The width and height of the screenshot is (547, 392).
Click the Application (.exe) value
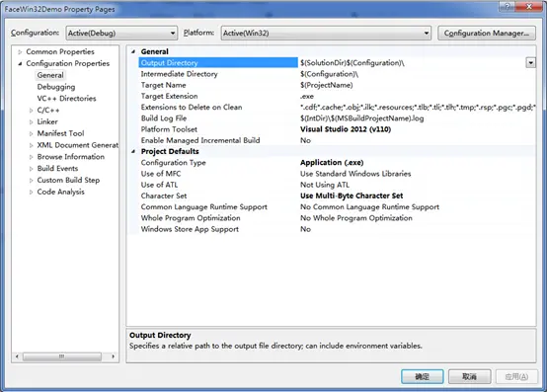[x=332, y=163]
